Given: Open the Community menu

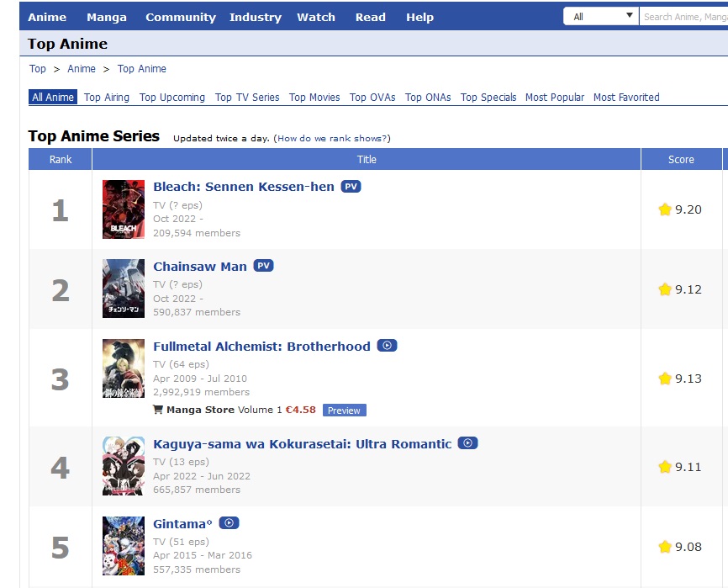Looking at the screenshot, I should tap(181, 17).
